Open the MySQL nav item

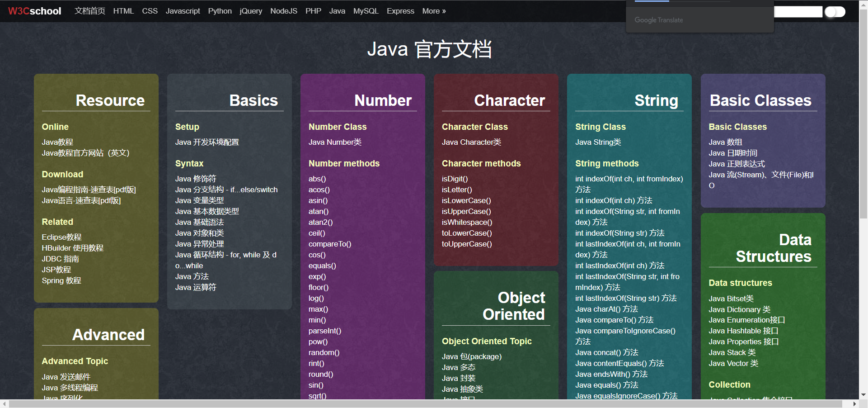pos(366,11)
